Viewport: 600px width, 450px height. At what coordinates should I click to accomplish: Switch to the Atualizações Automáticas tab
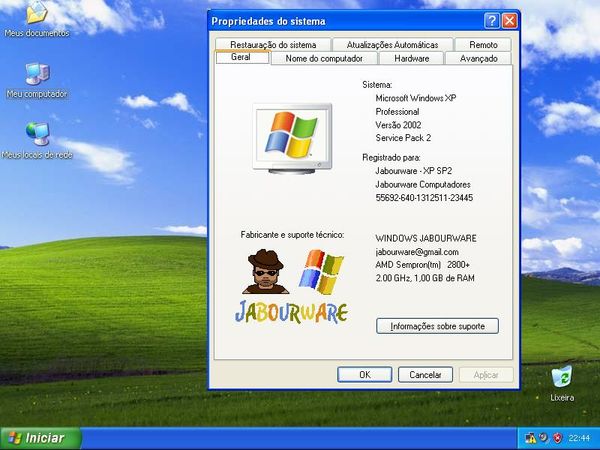[392, 45]
